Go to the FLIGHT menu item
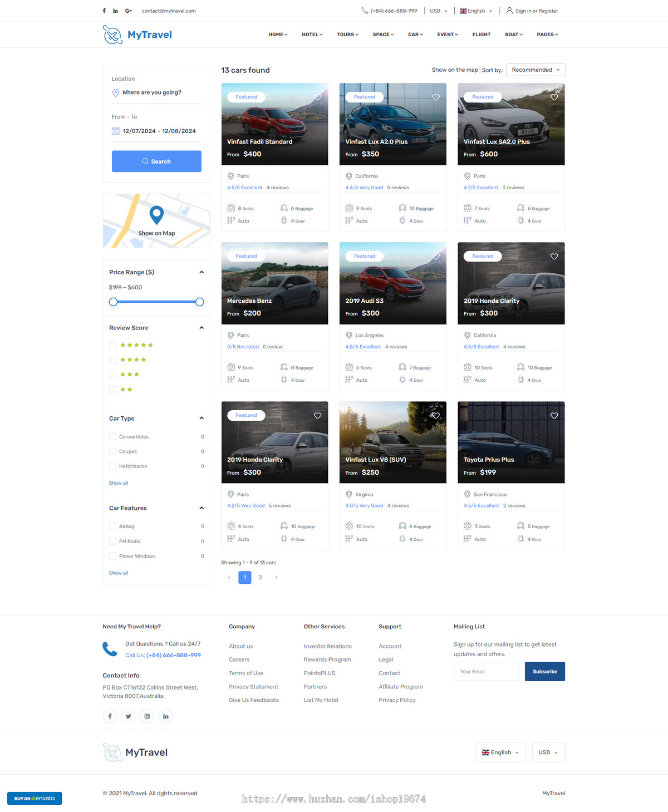Screen dimensions: 668x812 tap(482, 35)
